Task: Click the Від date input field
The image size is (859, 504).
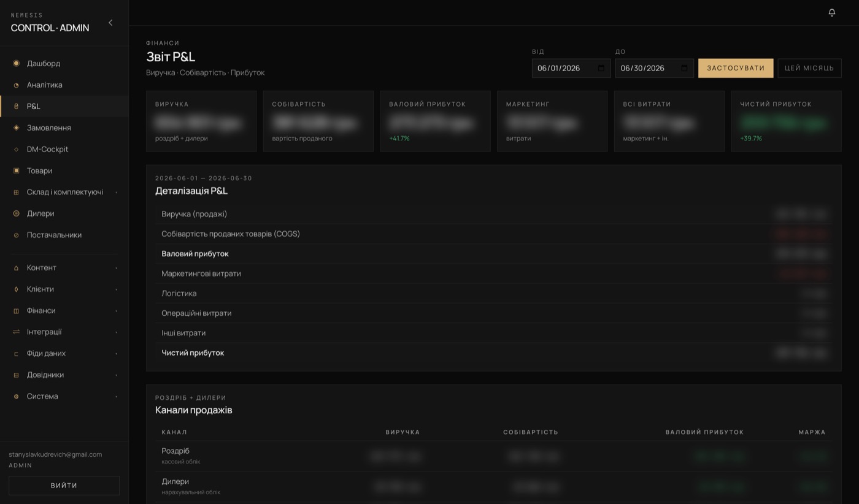Action: (x=571, y=68)
